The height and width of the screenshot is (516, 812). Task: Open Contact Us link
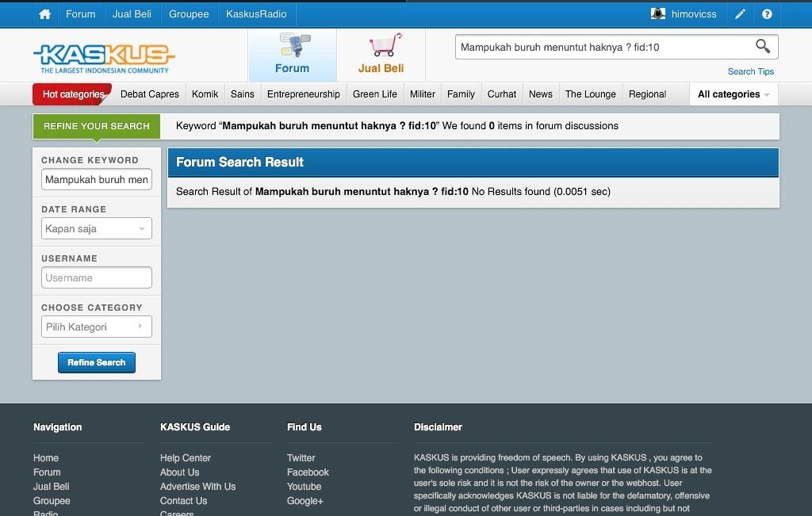click(x=183, y=500)
